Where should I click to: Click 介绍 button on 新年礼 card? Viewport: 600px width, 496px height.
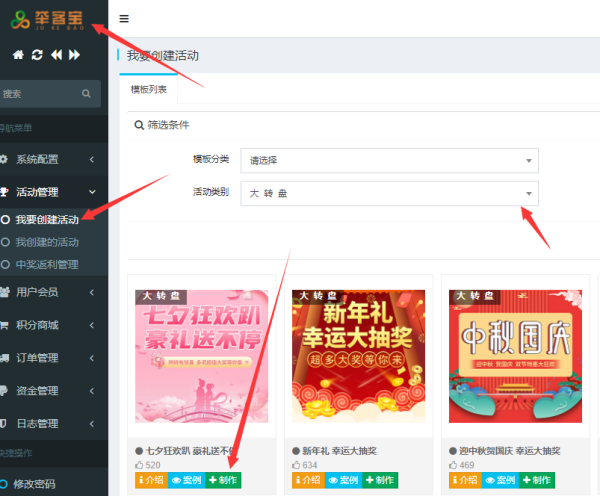coord(308,480)
